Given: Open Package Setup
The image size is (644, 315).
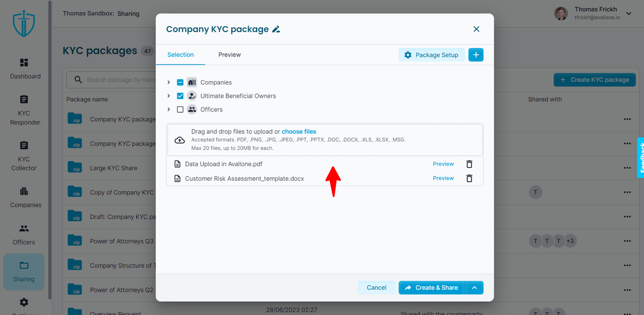Looking at the screenshot, I should (432, 55).
